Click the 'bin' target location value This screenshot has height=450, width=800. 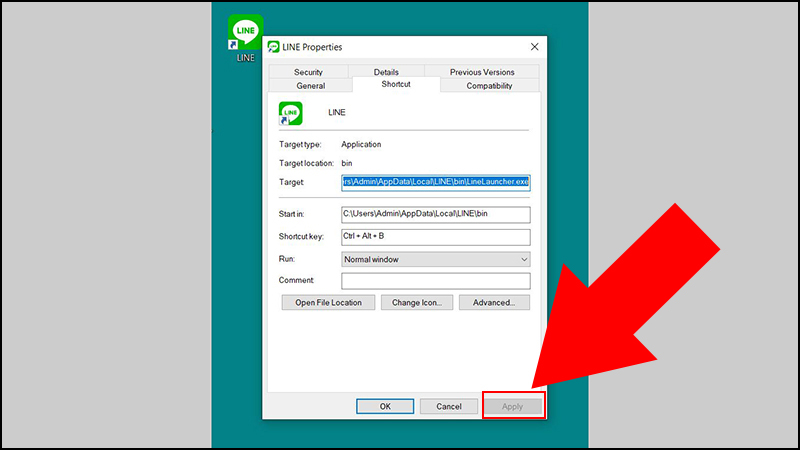pyautogui.click(x=347, y=163)
